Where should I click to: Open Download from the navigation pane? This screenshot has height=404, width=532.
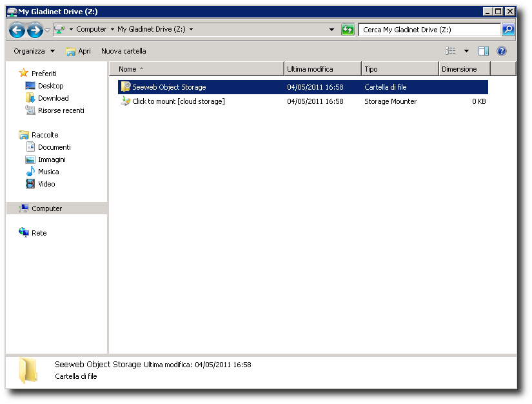[54, 98]
